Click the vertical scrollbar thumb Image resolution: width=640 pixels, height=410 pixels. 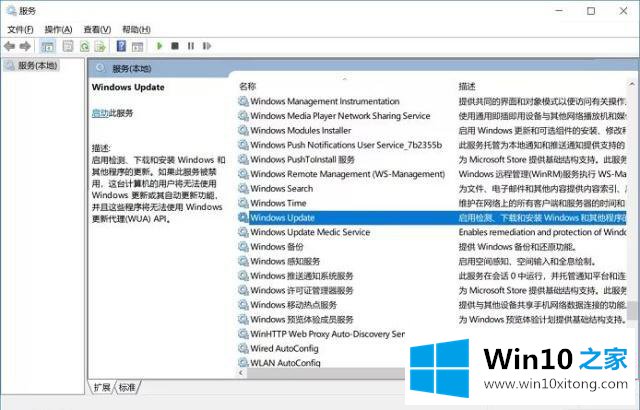coord(632,311)
